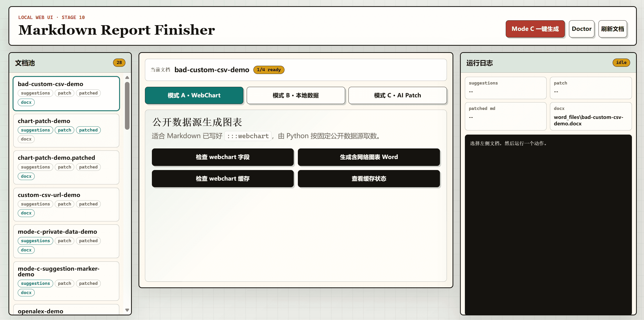Select custom-csv-url-demo document
This screenshot has height=320, width=644.
(x=66, y=204)
